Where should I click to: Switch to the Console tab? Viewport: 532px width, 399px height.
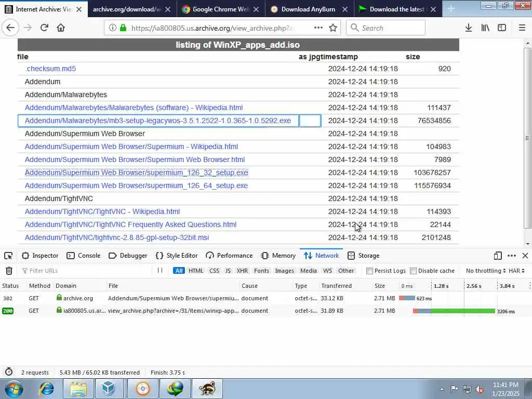(84, 256)
